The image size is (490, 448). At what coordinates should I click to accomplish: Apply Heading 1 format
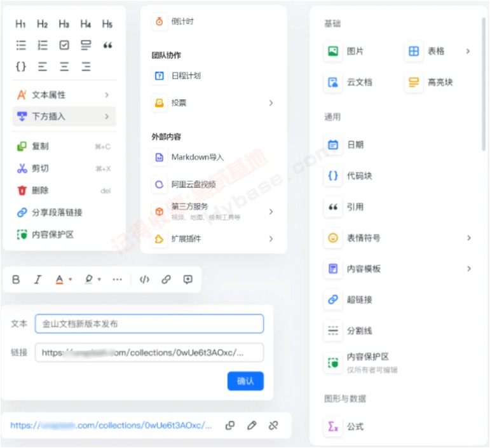click(x=20, y=24)
